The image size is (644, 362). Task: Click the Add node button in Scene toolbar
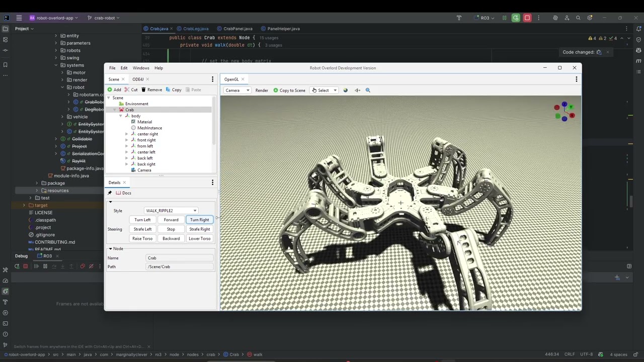point(114,90)
